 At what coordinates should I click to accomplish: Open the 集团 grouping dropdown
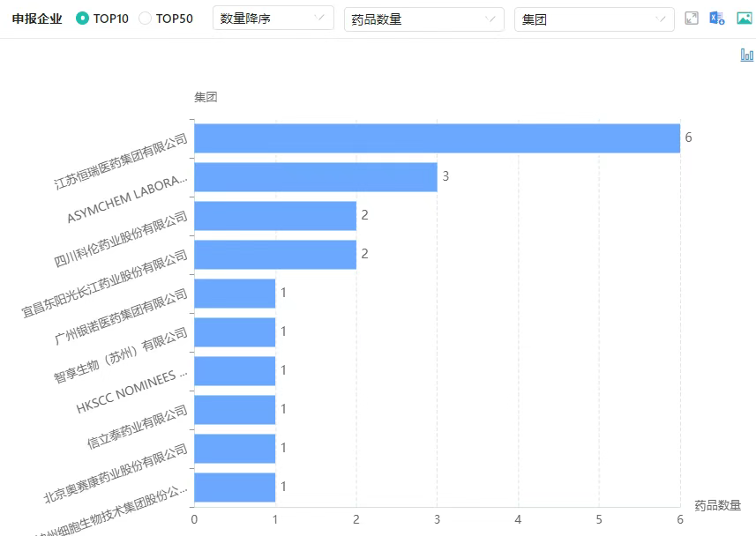click(x=594, y=19)
